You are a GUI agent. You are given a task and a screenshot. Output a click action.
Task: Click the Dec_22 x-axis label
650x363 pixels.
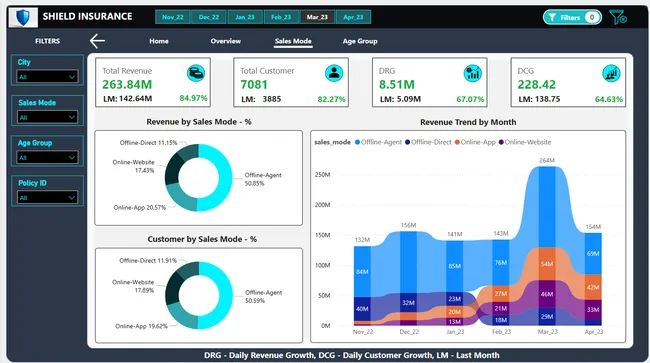[x=409, y=332]
